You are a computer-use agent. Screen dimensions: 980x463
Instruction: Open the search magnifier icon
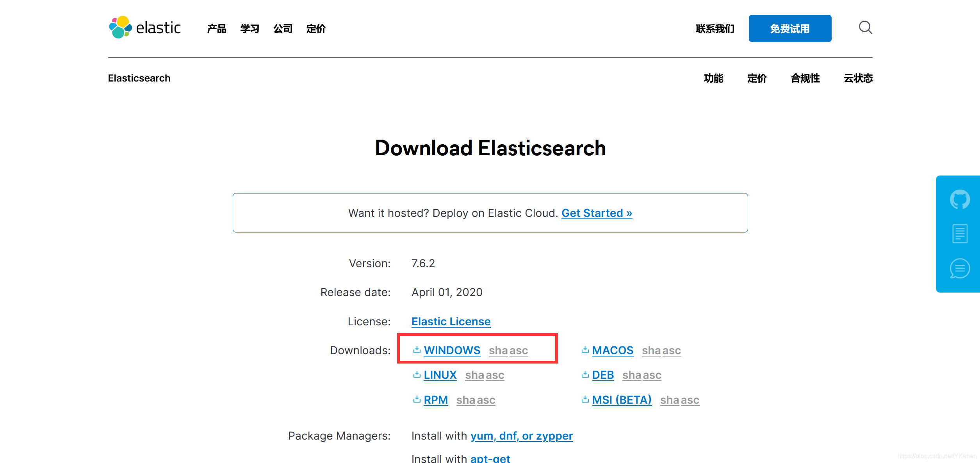coord(865,27)
